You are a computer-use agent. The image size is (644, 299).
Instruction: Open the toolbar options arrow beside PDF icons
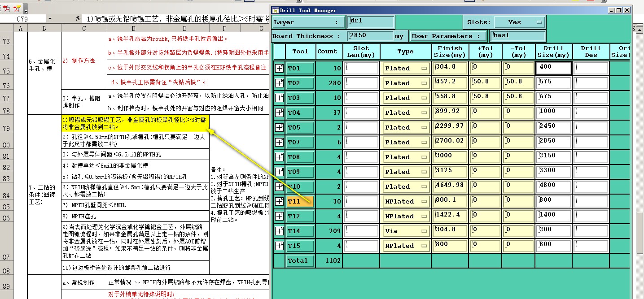25,9
